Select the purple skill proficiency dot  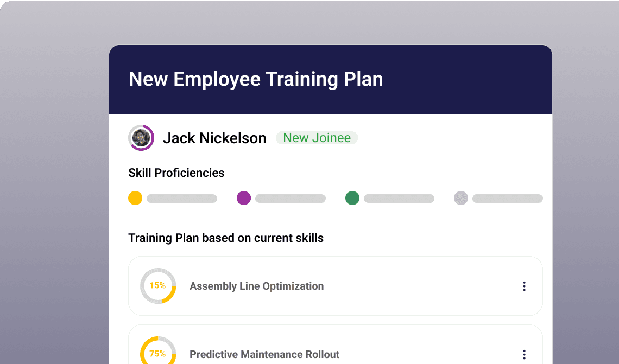point(244,198)
